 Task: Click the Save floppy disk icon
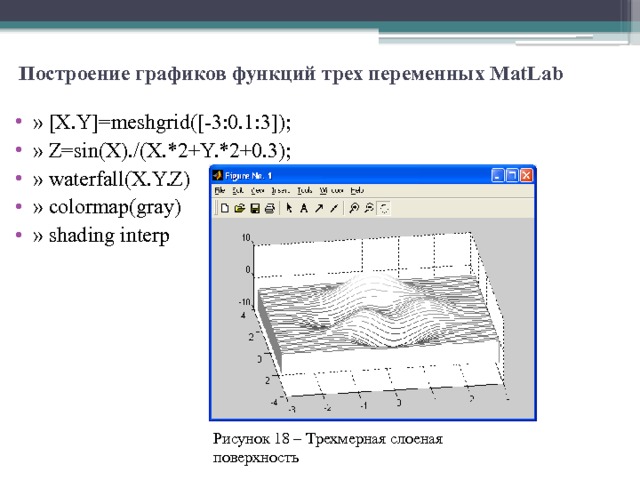tap(255, 209)
